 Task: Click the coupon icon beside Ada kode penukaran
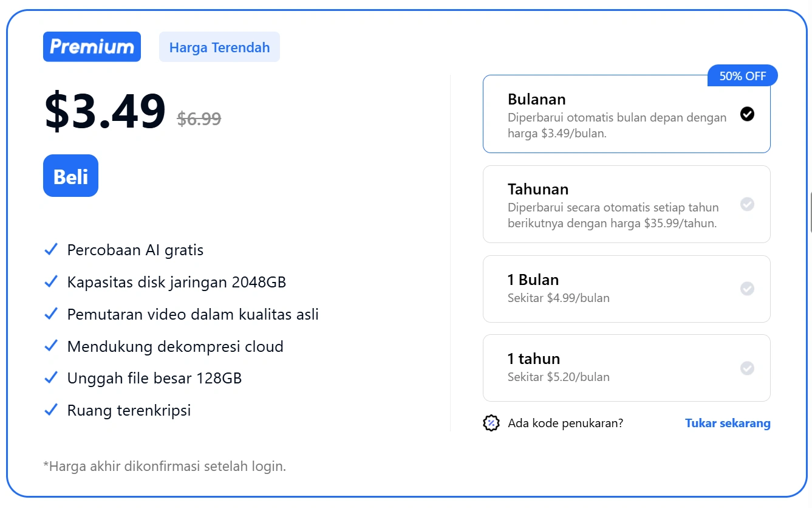(x=491, y=423)
